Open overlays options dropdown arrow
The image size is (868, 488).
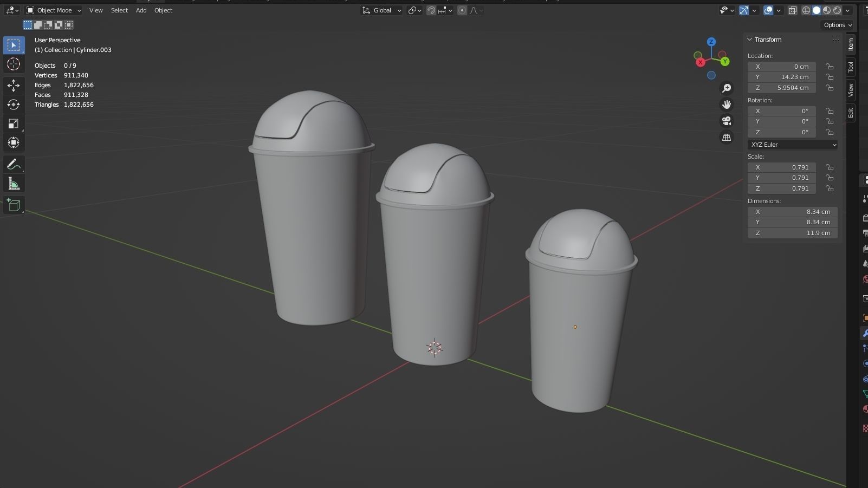pos(779,10)
